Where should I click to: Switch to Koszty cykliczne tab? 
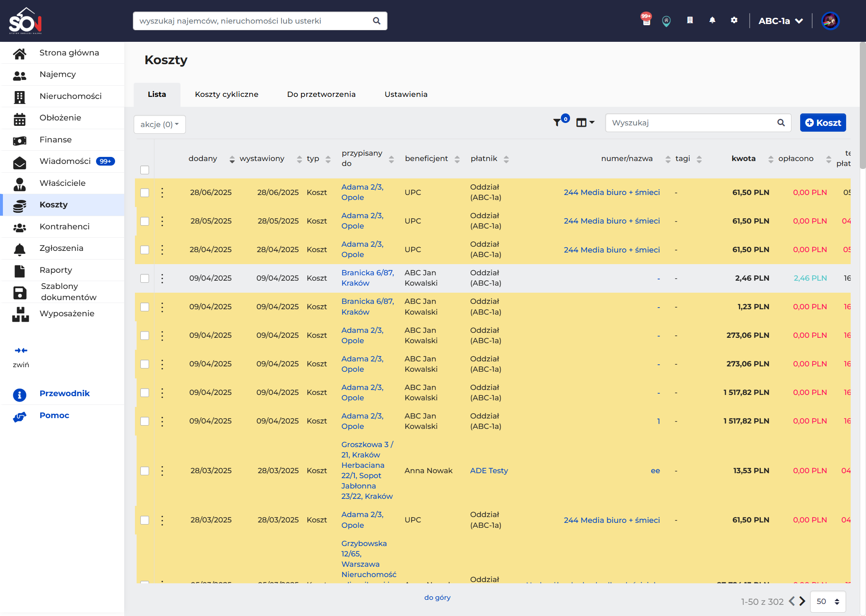[226, 94]
